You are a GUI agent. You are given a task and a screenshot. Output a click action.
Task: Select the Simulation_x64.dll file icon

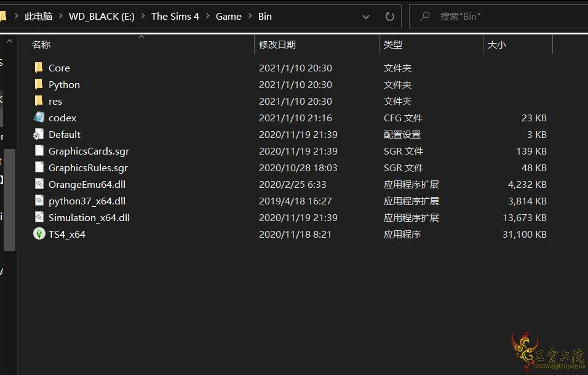(39, 217)
